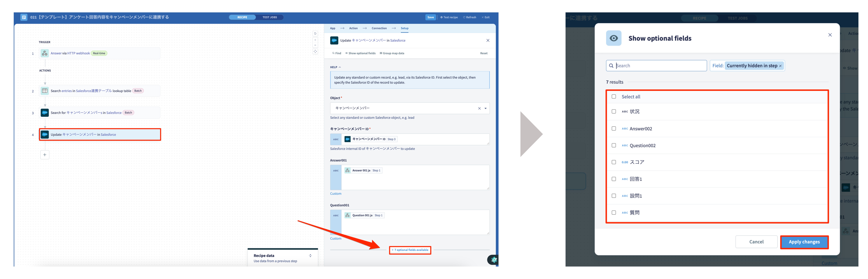Click the eye icon in Show optional fields dialog
The height and width of the screenshot is (279, 868).
click(614, 38)
